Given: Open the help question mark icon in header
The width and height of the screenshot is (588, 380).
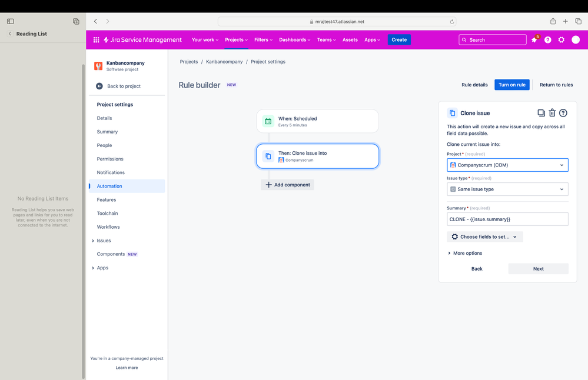Looking at the screenshot, I should coord(548,40).
